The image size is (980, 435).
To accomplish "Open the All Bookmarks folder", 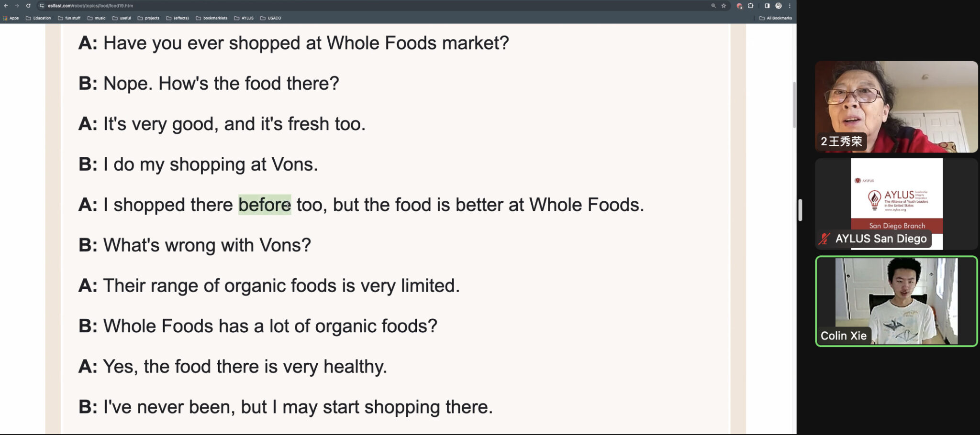I will point(776,18).
